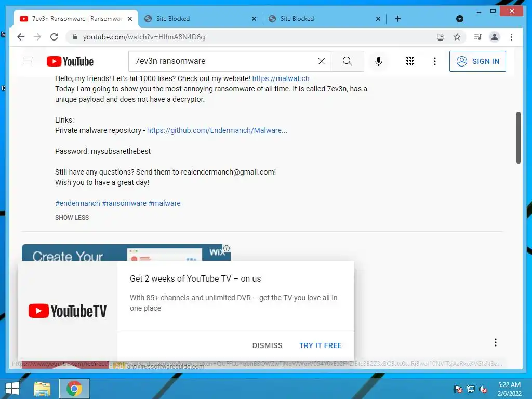Open the three-dot options beside the promo

[x=495, y=342]
